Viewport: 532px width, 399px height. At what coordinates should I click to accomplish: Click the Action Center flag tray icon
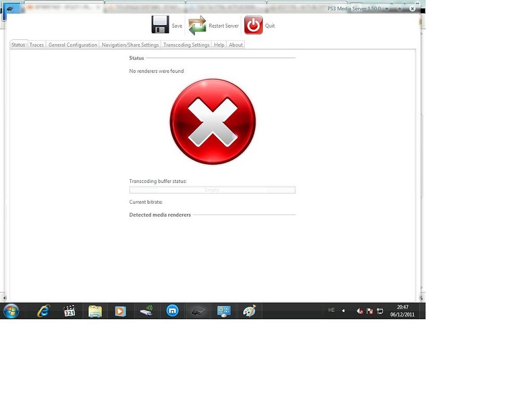(370, 311)
